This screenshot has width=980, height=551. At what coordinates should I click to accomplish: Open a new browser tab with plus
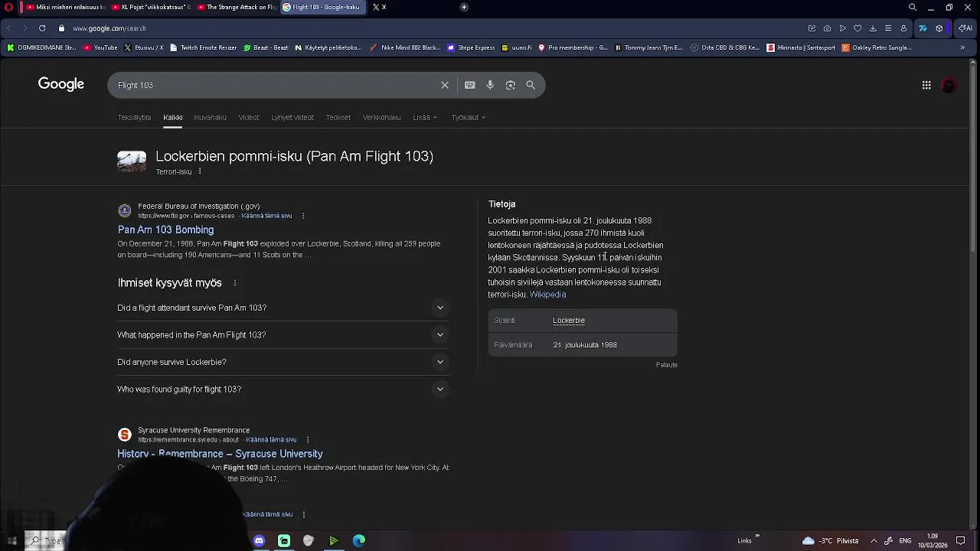pos(464,7)
